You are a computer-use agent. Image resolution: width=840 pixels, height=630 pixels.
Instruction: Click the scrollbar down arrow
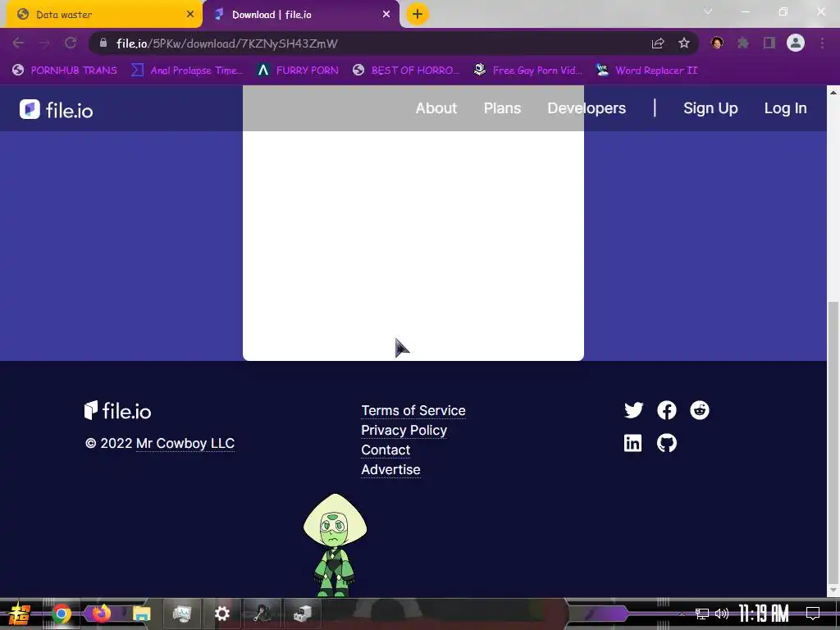point(833,590)
